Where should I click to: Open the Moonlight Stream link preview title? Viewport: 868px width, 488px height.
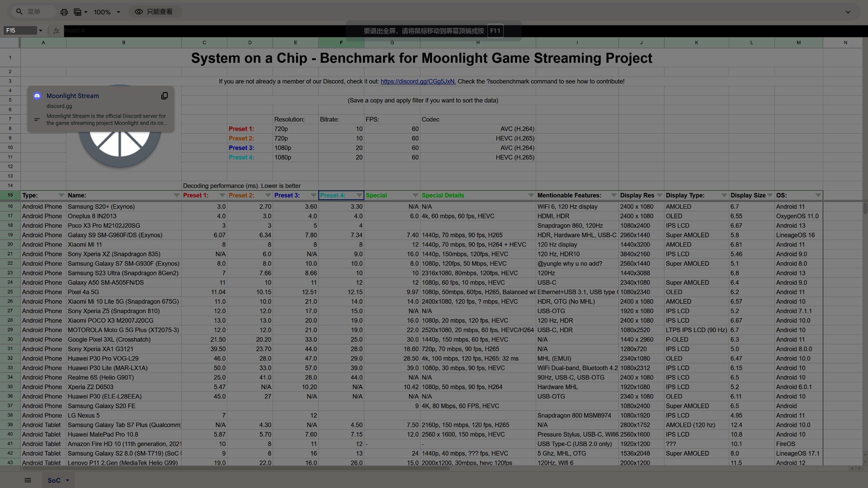point(72,96)
